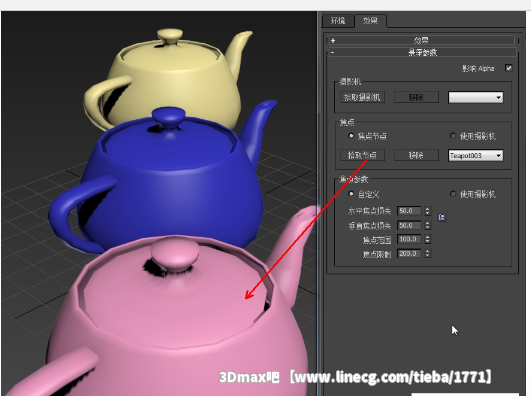Click the 焦点范围 spinner arrows
This screenshot has width=531, height=396.
click(x=427, y=239)
